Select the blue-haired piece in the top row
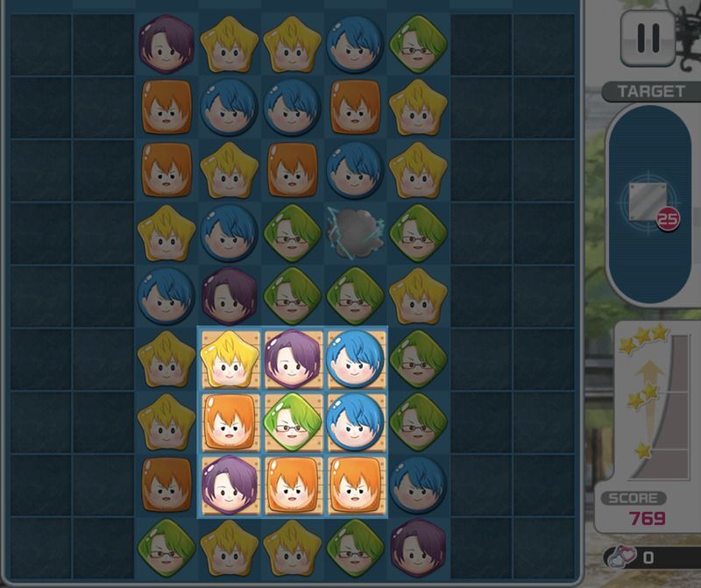 click(355, 45)
